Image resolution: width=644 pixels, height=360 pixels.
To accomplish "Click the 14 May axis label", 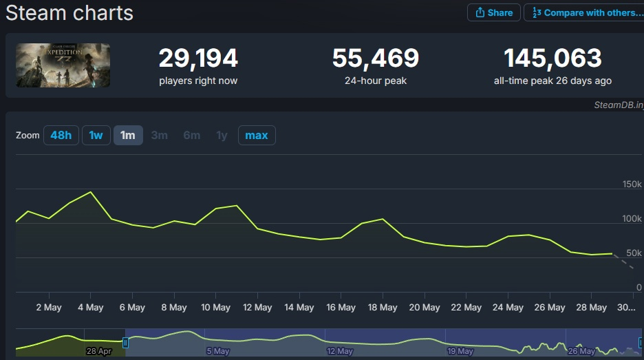I will (299, 308).
